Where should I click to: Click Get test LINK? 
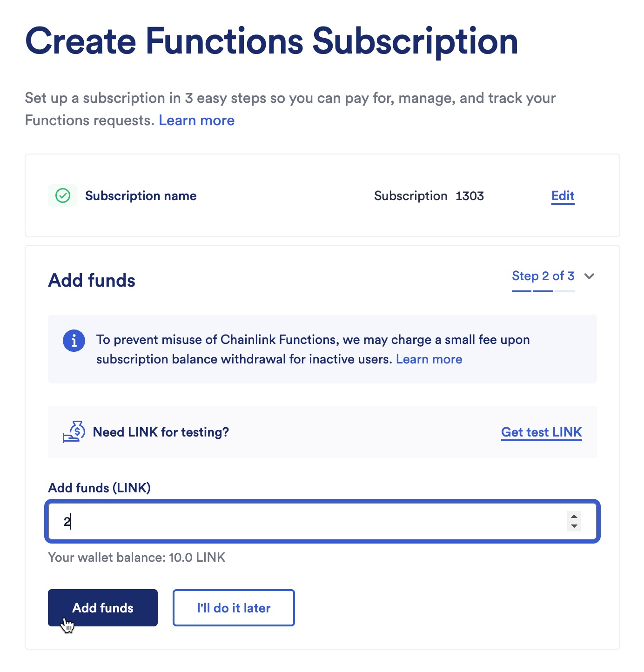(x=541, y=432)
